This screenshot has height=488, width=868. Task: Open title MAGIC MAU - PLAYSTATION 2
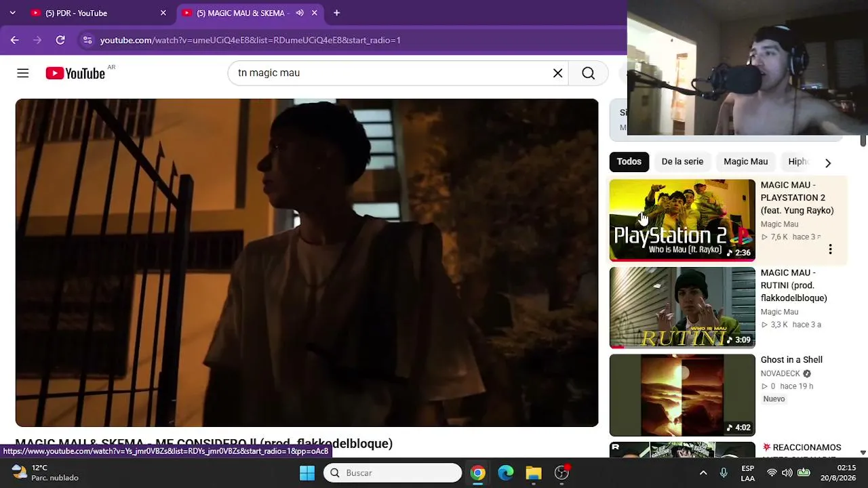(x=797, y=198)
